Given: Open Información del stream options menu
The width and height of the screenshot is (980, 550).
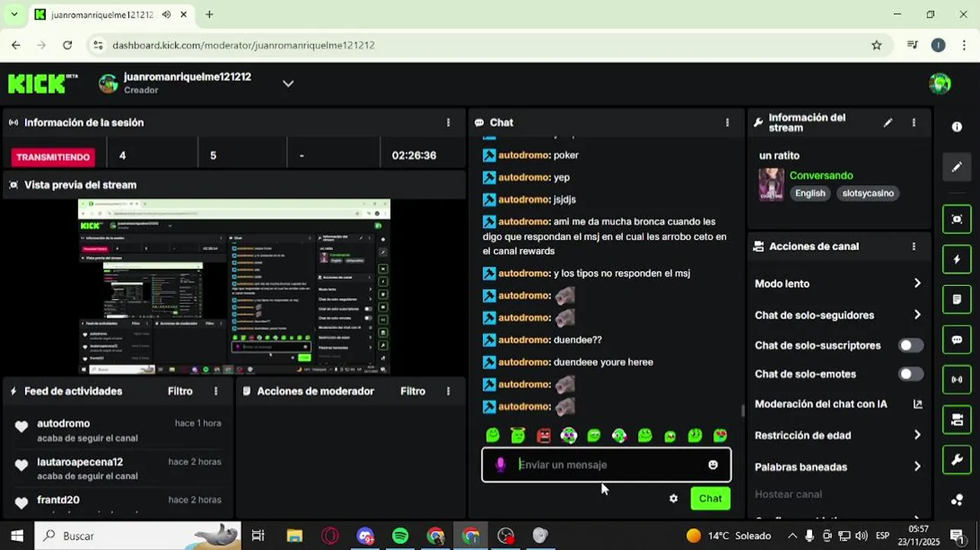Looking at the screenshot, I should 914,122.
